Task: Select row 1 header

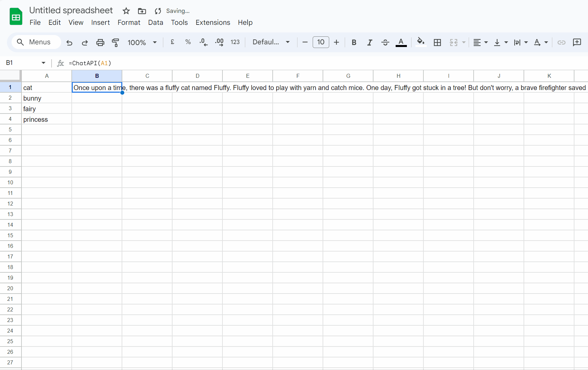Action: pos(10,87)
